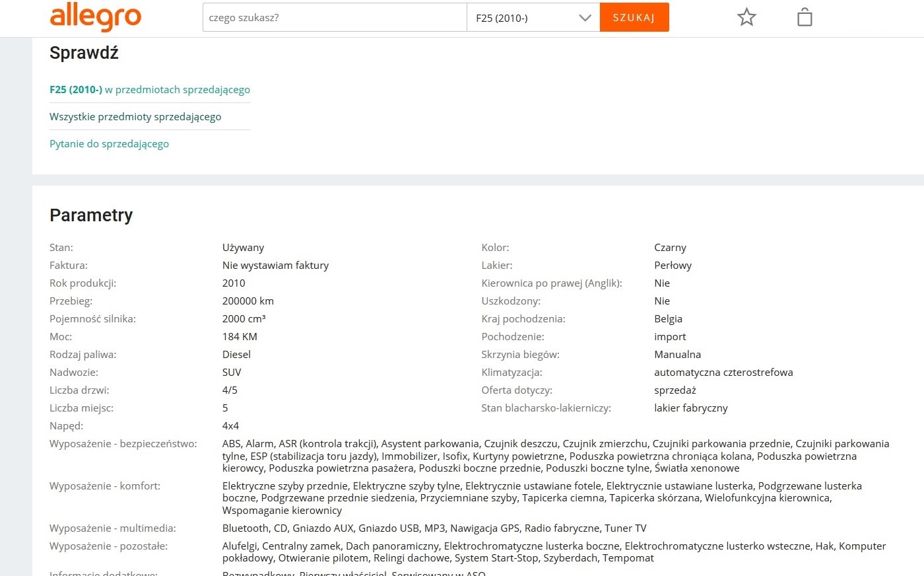This screenshot has width=924, height=576.
Task: Click the orange SZUKAJ button
Action: [x=634, y=18]
